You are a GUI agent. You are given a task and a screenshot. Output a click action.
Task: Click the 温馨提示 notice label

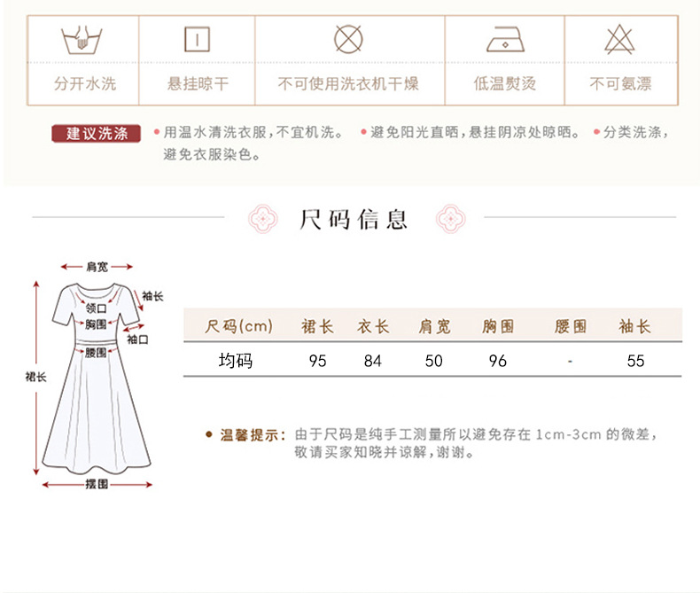pos(253,434)
